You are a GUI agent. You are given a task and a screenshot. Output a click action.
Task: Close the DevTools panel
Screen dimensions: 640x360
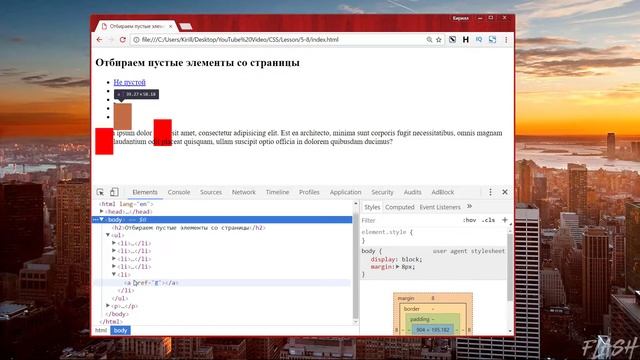click(505, 192)
